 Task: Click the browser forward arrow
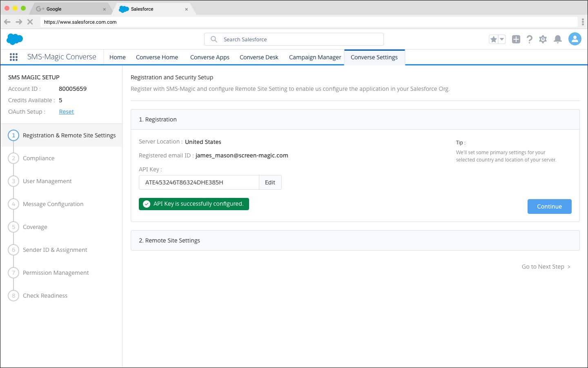pos(19,22)
